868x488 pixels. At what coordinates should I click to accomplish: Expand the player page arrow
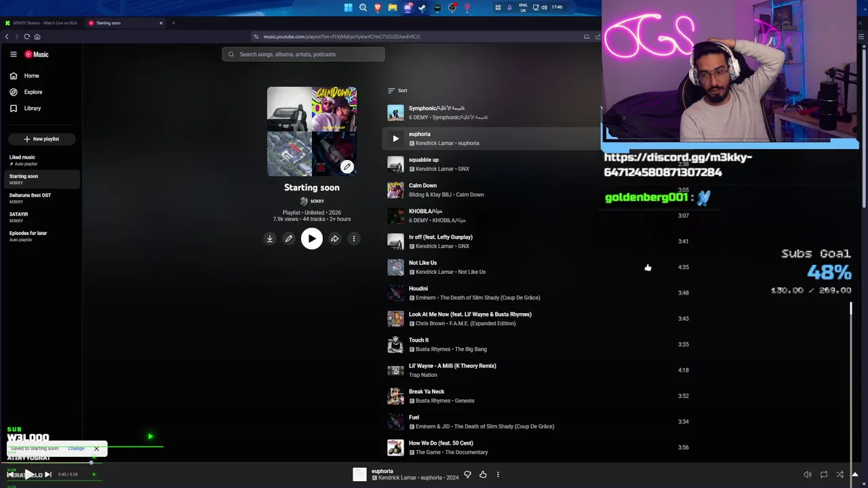coord(855,474)
